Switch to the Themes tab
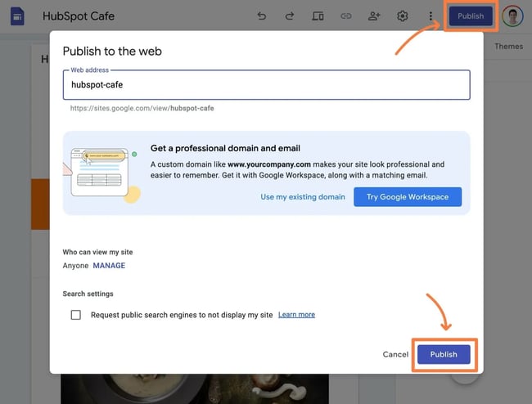Image resolution: width=532 pixels, height=404 pixels. (508, 47)
